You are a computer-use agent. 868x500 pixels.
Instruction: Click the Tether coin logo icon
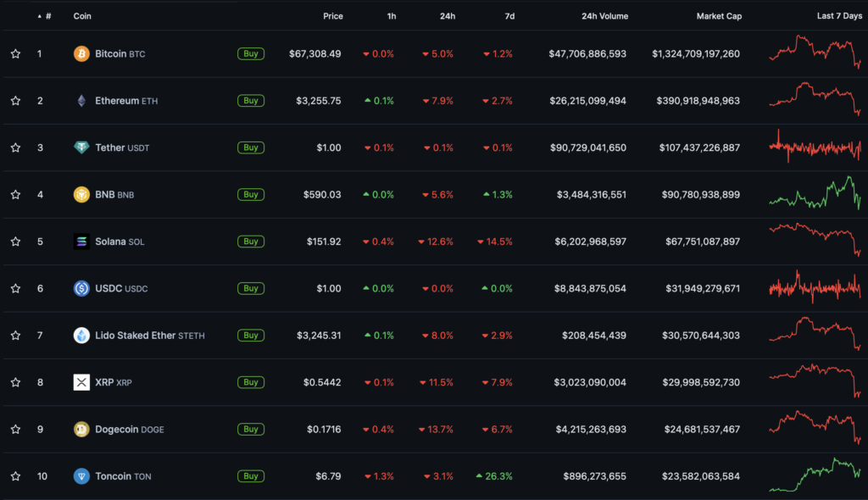pos(81,147)
